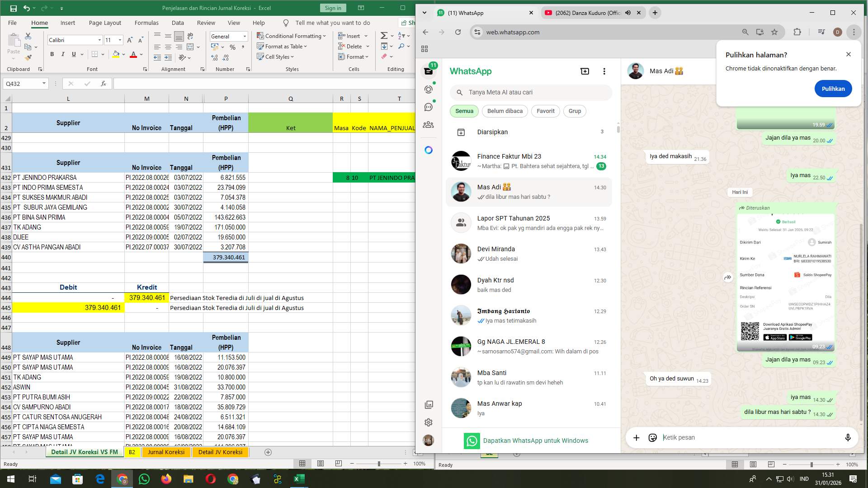868x488 pixels.
Task: Open the Formulas ribbon tab
Action: pyautogui.click(x=146, y=23)
